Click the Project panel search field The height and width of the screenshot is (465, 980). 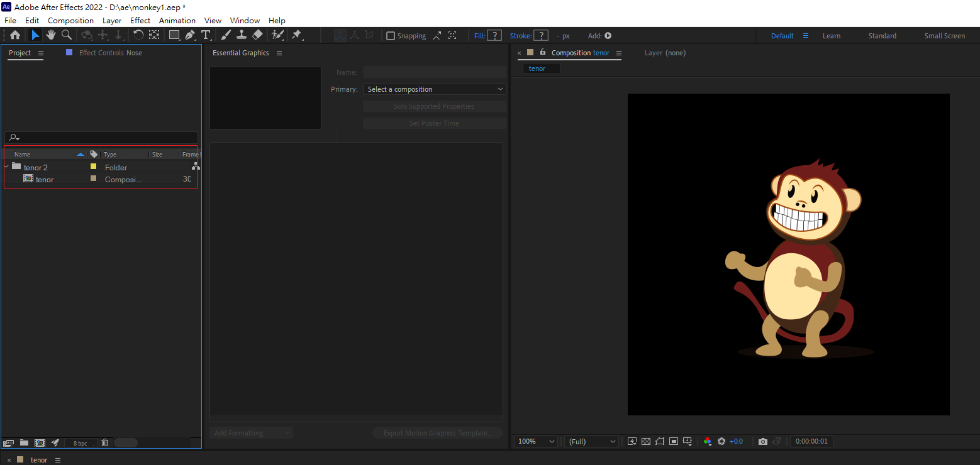104,138
